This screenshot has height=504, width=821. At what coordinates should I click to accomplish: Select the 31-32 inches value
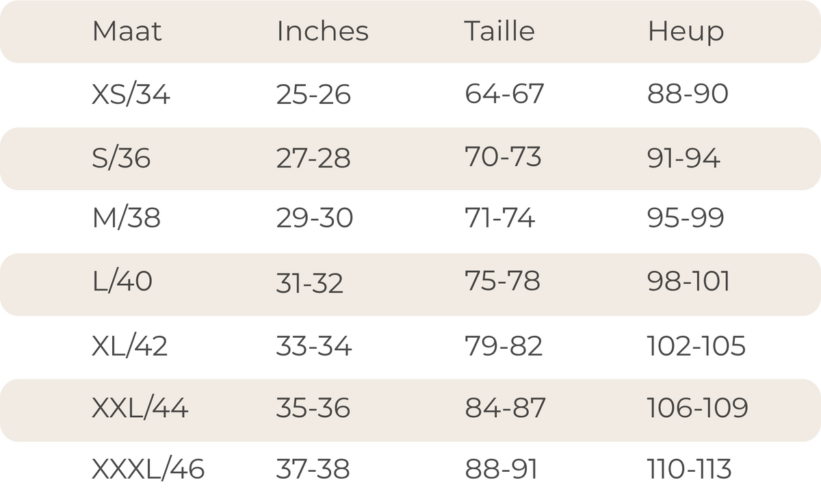tap(310, 282)
